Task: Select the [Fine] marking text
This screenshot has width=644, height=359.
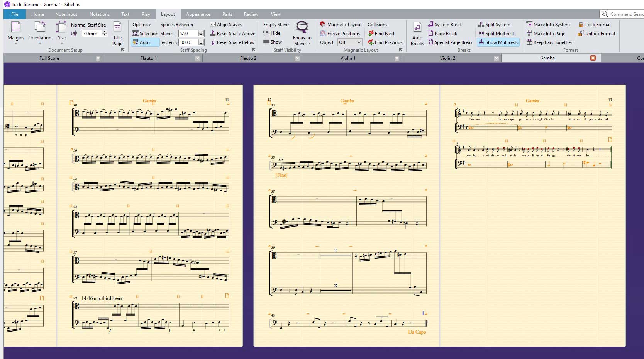Action: [281, 175]
